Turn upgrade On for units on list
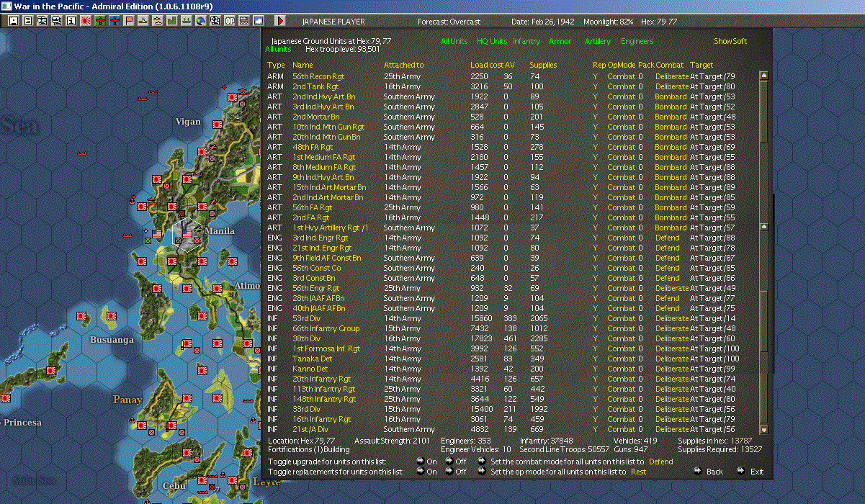Image resolution: width=865 pixels, height=504 pixels. 421,462
